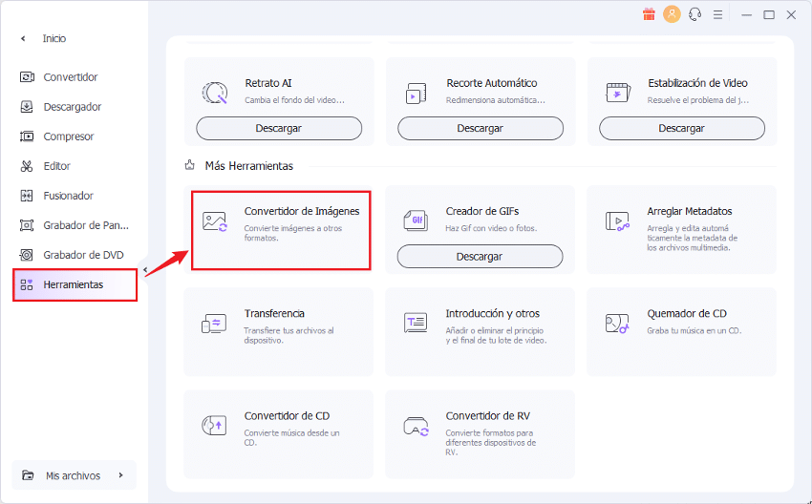Click the Creador de GIFs icon

(416, 221)
